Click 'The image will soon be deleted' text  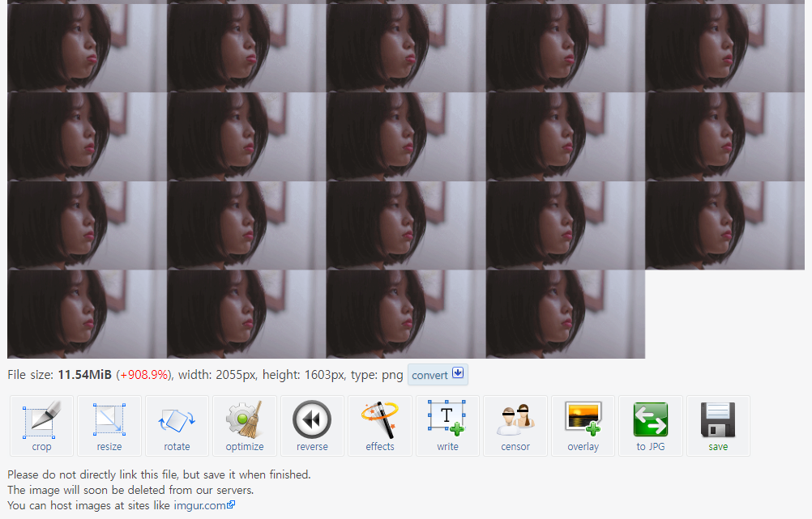(x=130, y=490)
